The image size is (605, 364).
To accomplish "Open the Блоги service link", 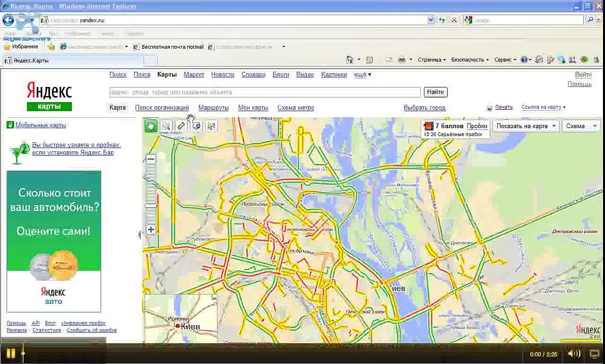I will coord(281,75).
